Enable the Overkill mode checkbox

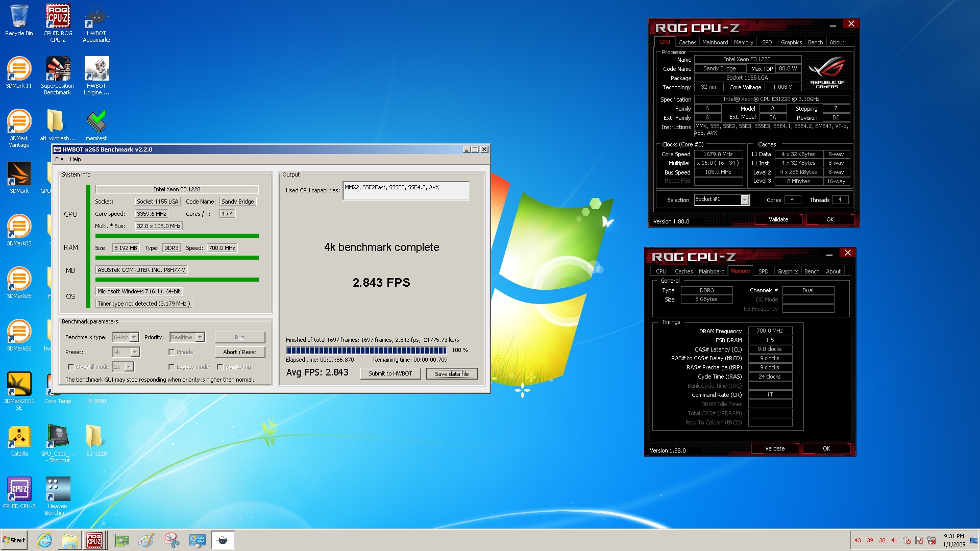click(71, 367)
